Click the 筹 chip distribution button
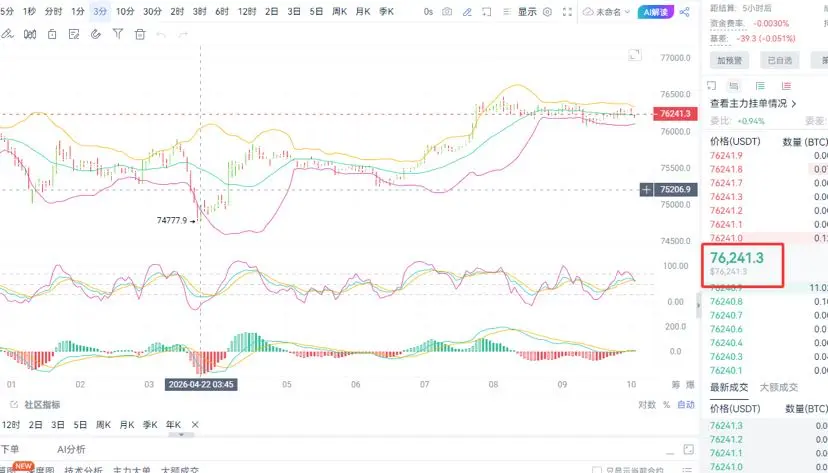Image resolution: width=828 pixels, height=473 pixels. coord(676,384)
